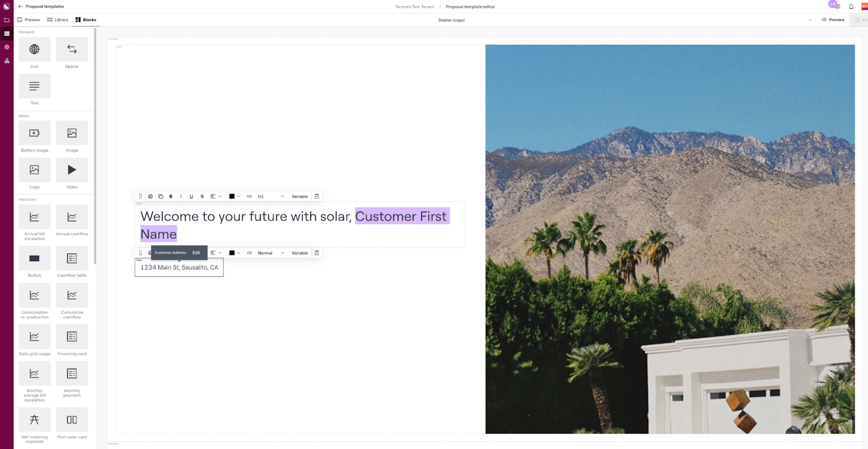
Task: Open the notifications bell
Action: pos(851,7)
